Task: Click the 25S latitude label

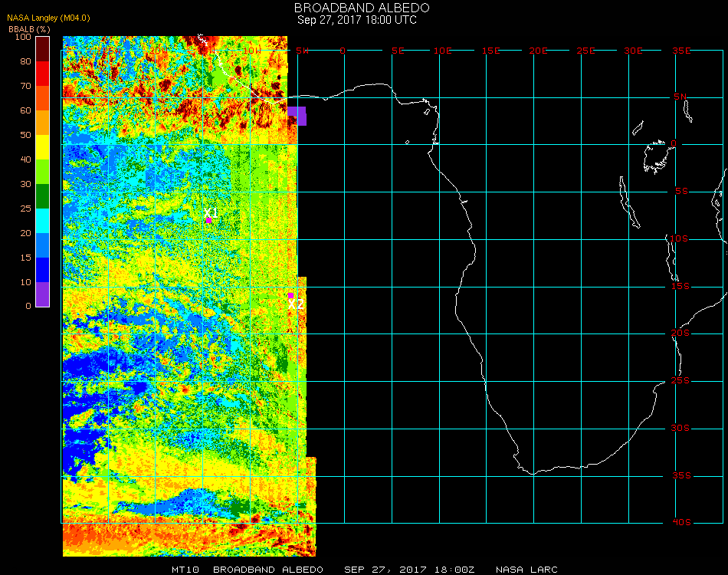Action: 680,381
